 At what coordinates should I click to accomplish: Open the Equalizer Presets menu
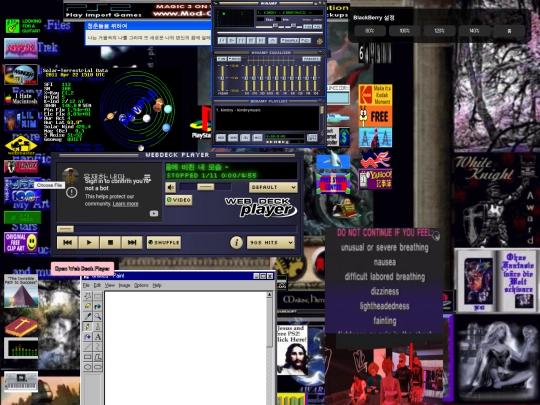point(311,59)
